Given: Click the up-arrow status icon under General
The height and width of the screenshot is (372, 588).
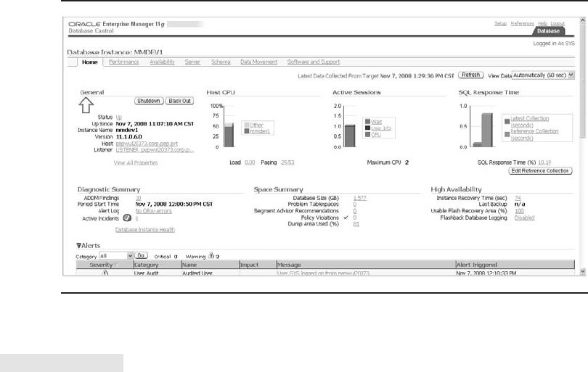Looking at the screenshot, I should [x=86, y=105].
